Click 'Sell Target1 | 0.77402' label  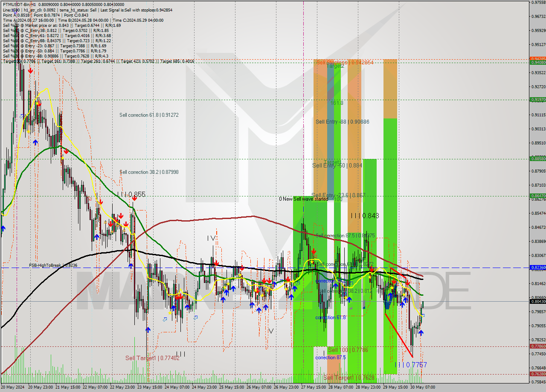(152, 358)
